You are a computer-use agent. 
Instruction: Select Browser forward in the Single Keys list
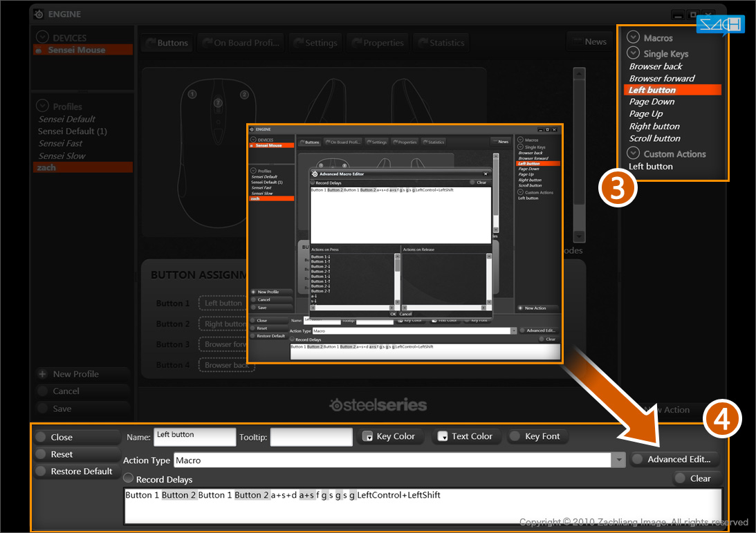point(662,79)
